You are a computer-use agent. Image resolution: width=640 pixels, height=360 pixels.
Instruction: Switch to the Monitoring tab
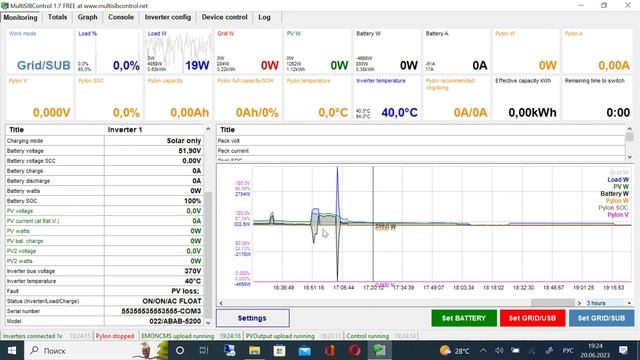pos(20,18)
